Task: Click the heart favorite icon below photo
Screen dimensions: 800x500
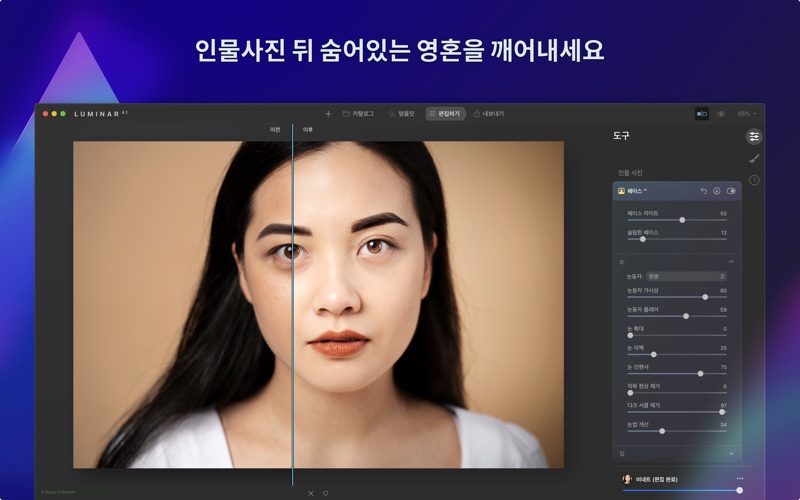Action: click(326, 493)
